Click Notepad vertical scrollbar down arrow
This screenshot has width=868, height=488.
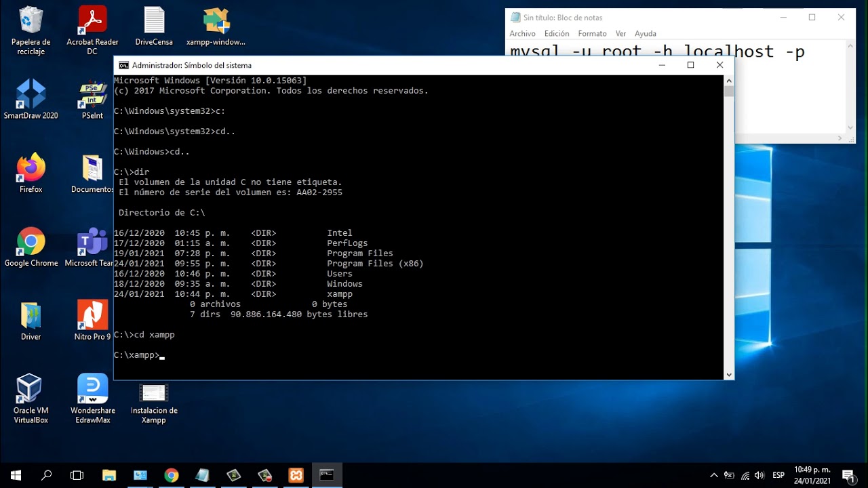point(850,127)
